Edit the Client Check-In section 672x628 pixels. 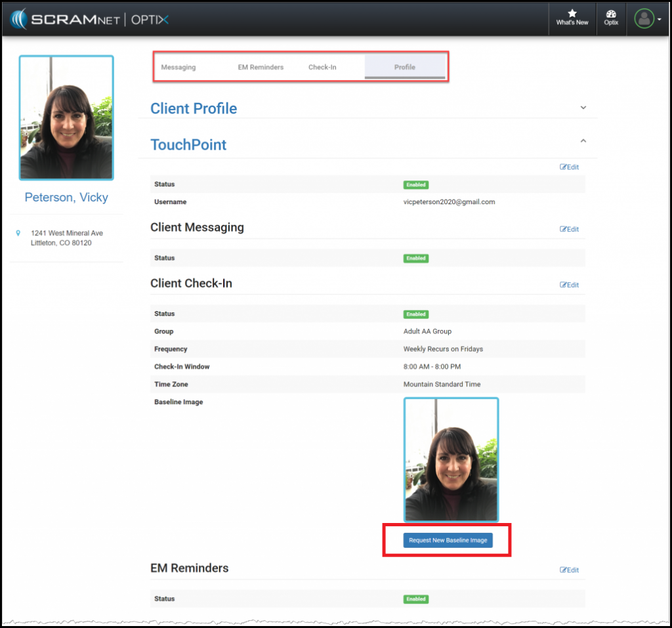[569, 285]
